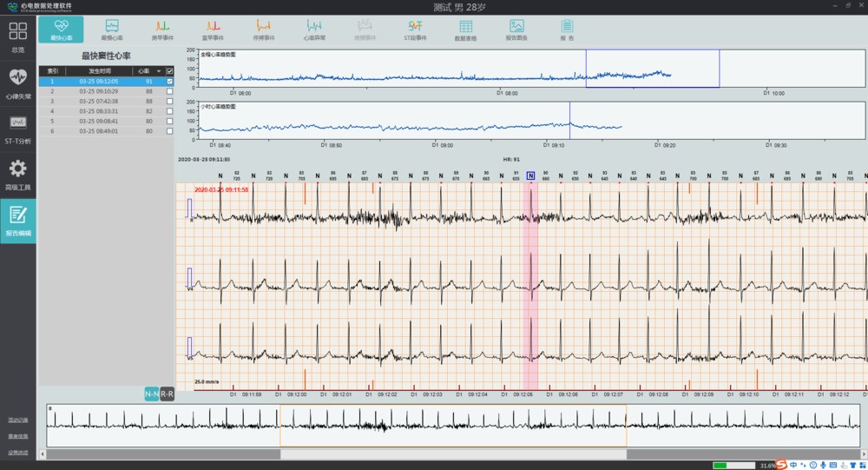Check the box for row 03-25 09:10:29
The width and height of the screenshot is (868, 470).
pyautogui.click(x=169, y=91)
